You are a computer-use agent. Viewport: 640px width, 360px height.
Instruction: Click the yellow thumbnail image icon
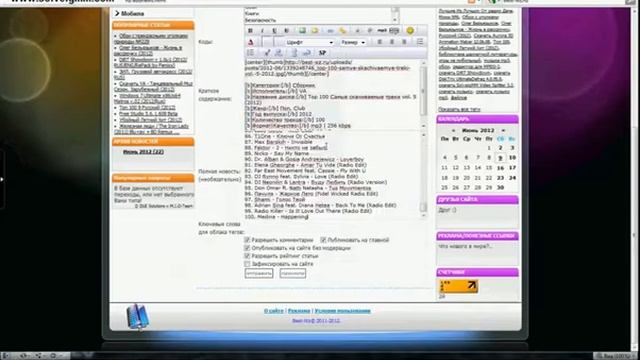[315, 31]
